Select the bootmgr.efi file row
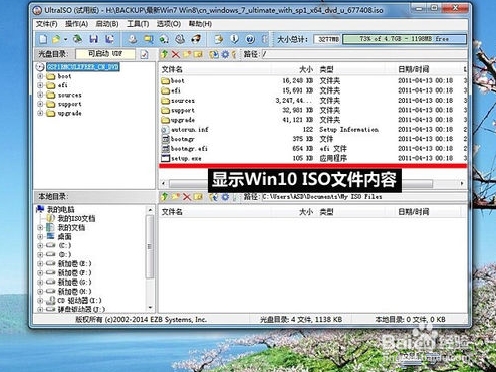The image size is (496, 372). 312,149
